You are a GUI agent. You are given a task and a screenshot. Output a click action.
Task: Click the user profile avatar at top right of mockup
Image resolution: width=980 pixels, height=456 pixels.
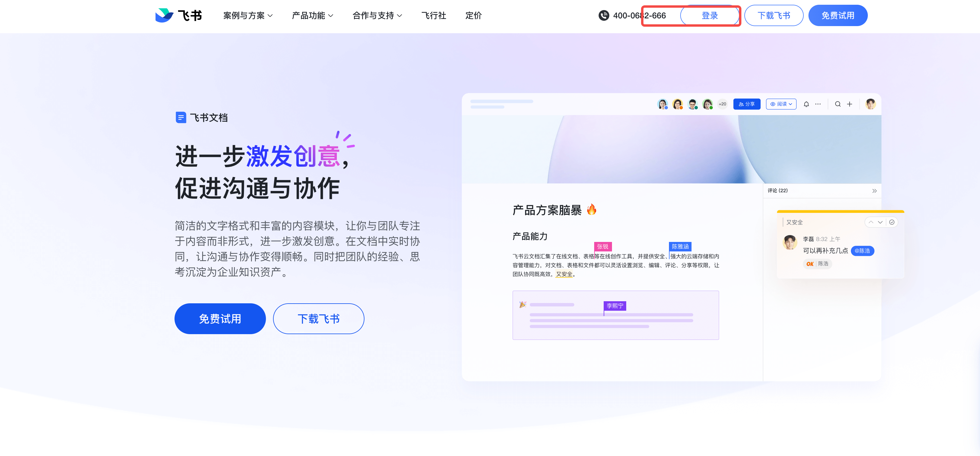[x=870, y=104]
